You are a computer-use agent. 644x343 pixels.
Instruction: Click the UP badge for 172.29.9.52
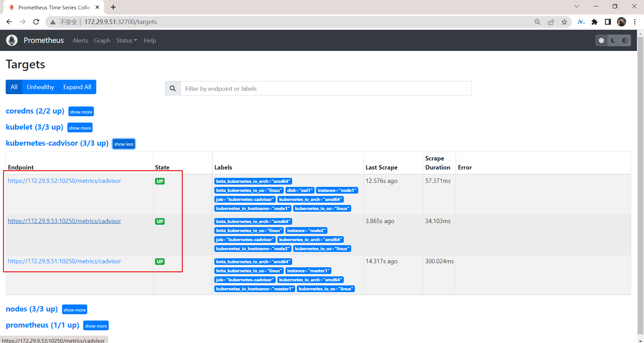click(160, 181)
